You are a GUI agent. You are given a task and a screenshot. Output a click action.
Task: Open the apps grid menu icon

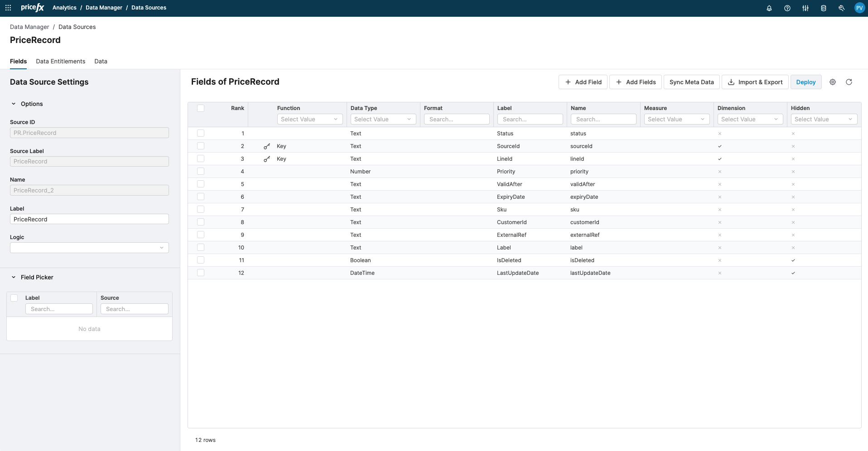pos(8,8)
